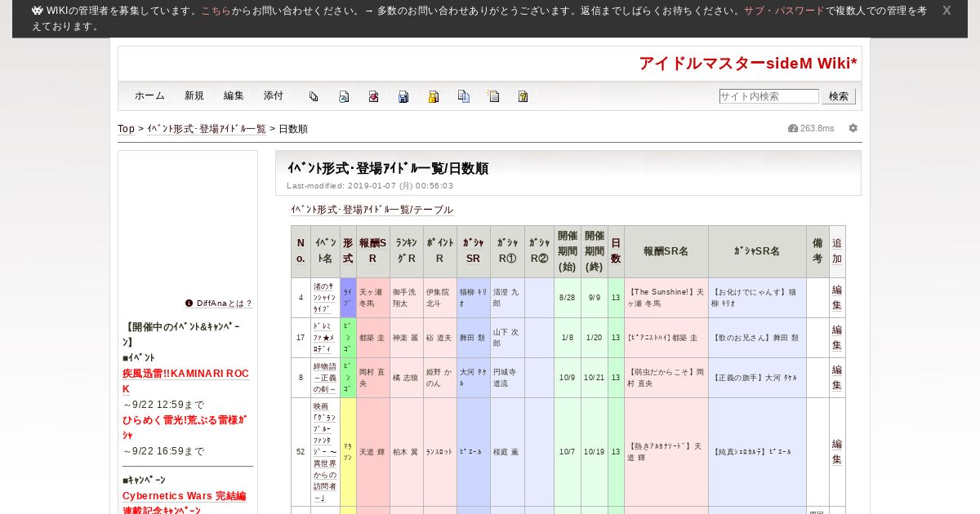This screenshot has height=514, width=980.
Task: Select the 10/21 end date cell
Action: point(595,378)
